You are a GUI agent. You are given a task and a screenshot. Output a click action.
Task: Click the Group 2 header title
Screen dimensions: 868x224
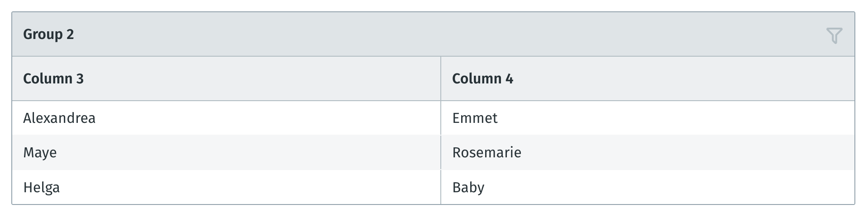click(48, 34)
